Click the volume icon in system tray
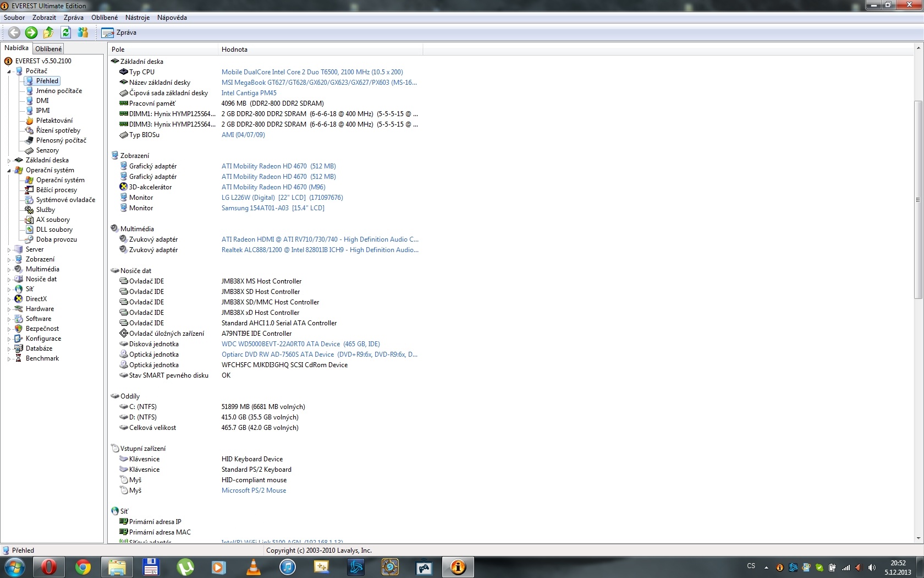Screen dimensions: 924x578 pyautogui.click(x=872, y=568)
